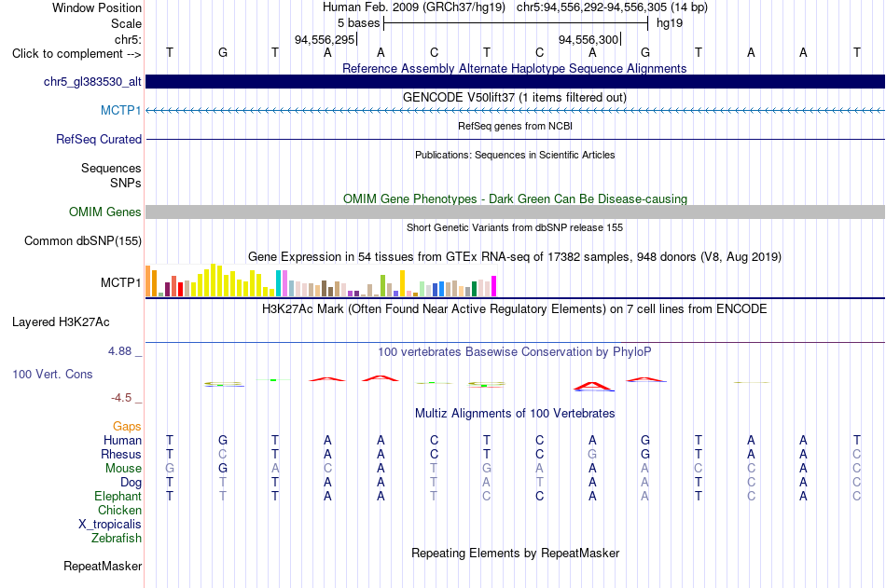Open Reference Assembly Alternate Haplotype Sequence Alignments title

(514, 68)
